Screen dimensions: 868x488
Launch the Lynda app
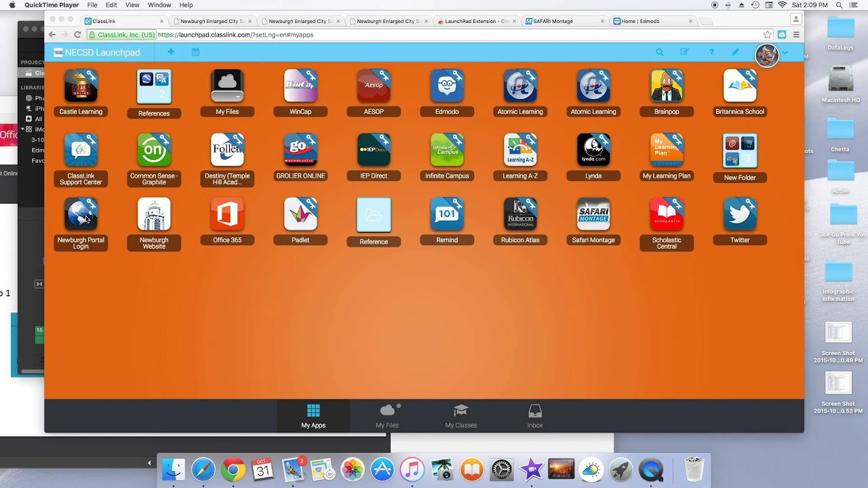point(593,150)
